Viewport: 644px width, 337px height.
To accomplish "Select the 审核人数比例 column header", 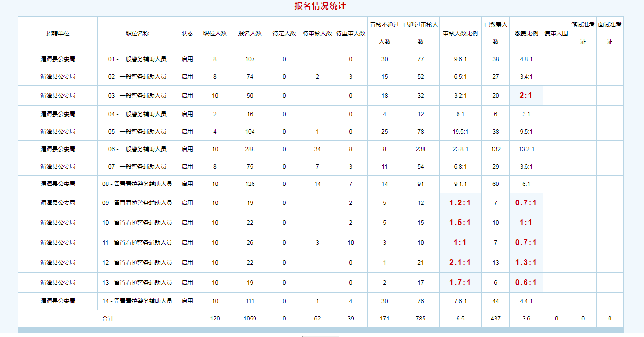I will 460,34.
